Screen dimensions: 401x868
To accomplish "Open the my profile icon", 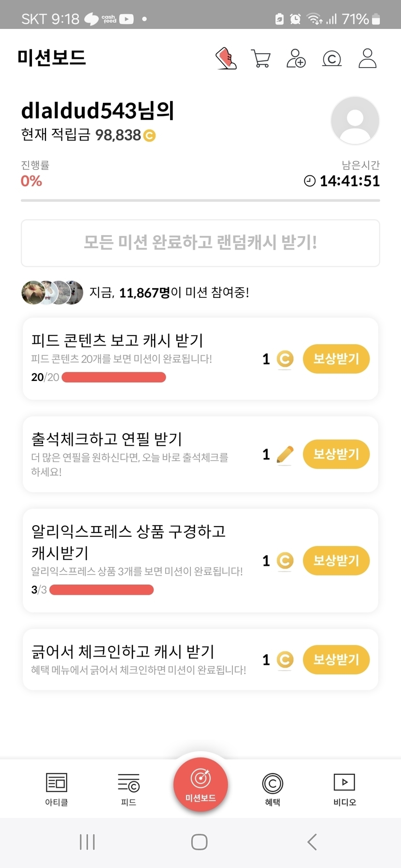I will (367, 58).
